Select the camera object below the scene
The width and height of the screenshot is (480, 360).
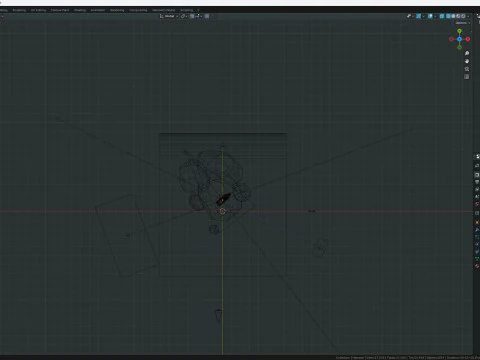pos(218,316)
